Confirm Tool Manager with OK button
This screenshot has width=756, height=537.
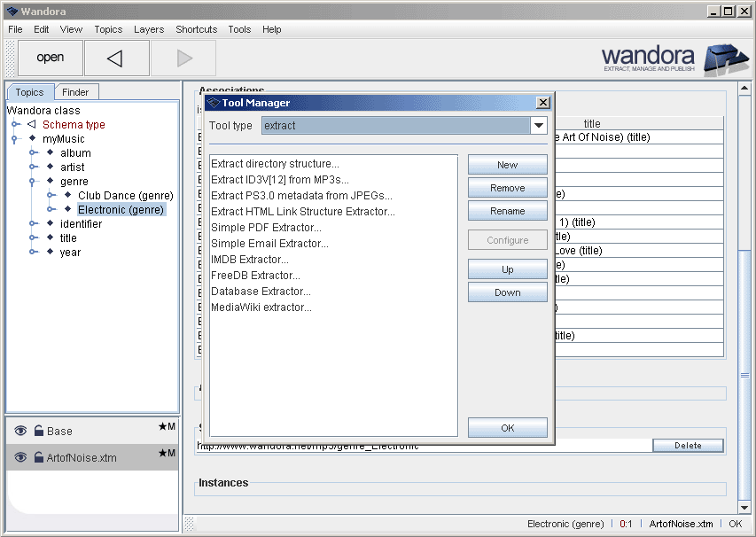click(x=507, y=428)
